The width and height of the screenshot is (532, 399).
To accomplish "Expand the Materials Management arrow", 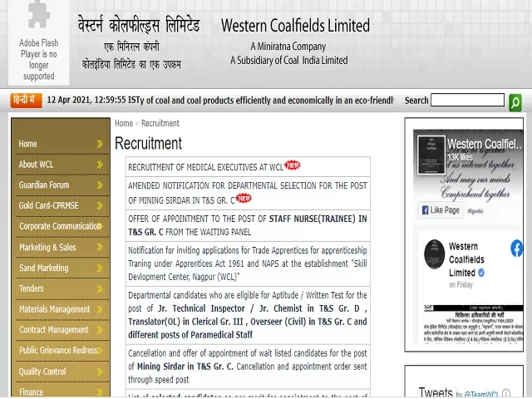I will (x=100, y=309).
